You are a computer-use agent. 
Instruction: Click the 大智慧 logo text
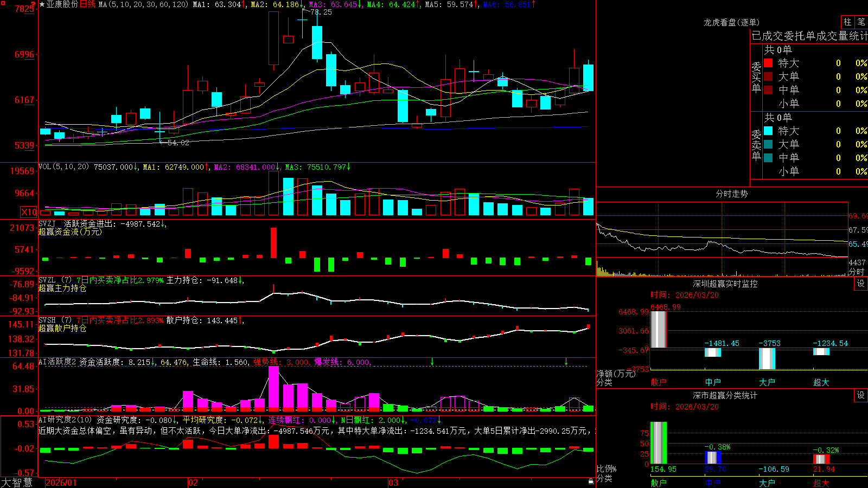[x=17, y=483]
